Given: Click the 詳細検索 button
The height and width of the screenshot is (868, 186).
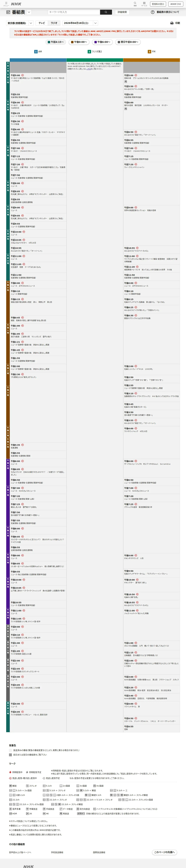Looking at the screenshot, I should pos(122,12).
